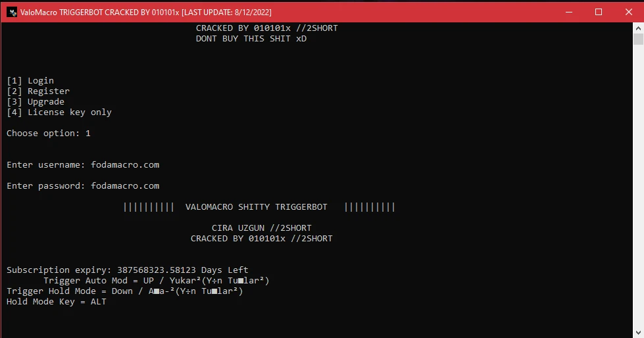Click the 'Subscription expiry' days left line
Image resolution: width=644 pixels, height=338 pixels.
pos(128,270)
